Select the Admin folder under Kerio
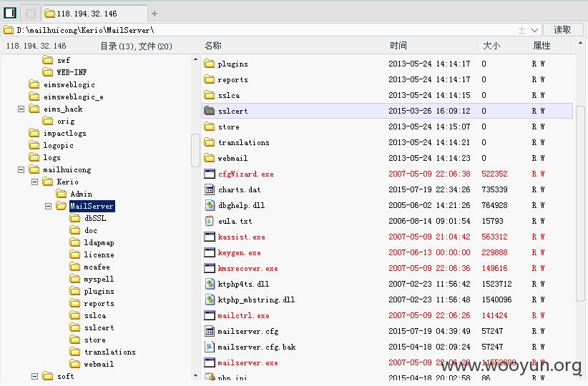The height and width of the screenshot is (386, 588). point(74,194)
